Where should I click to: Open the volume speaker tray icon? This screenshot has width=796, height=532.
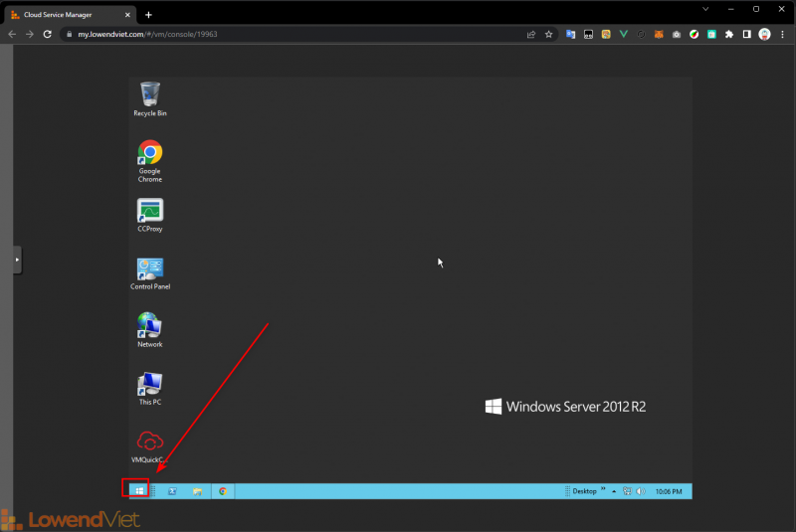click(x=641, y=491)
